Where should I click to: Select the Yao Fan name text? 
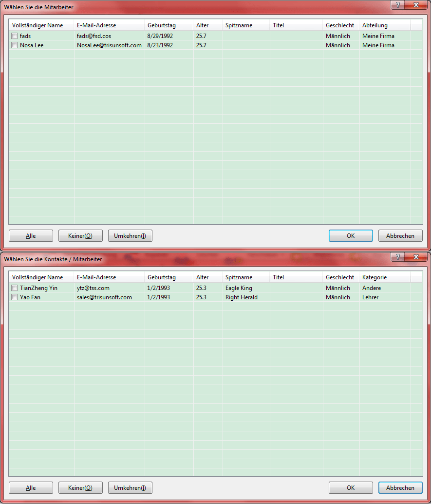(30, 297)
